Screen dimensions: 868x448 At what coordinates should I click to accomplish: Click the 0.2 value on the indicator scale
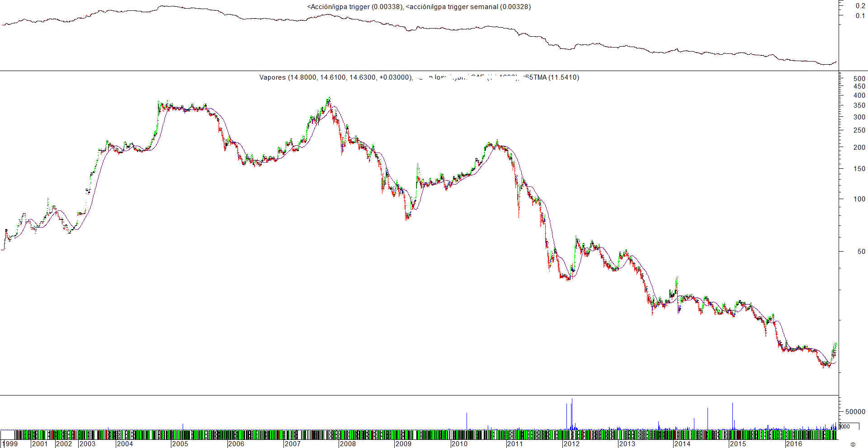[860, 6]
